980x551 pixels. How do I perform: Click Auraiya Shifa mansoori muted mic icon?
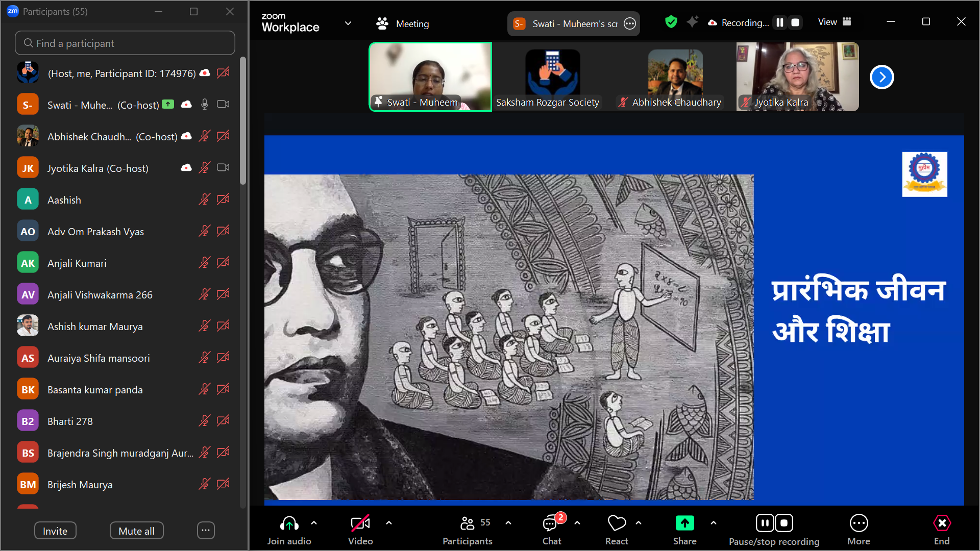click(205, 358)
